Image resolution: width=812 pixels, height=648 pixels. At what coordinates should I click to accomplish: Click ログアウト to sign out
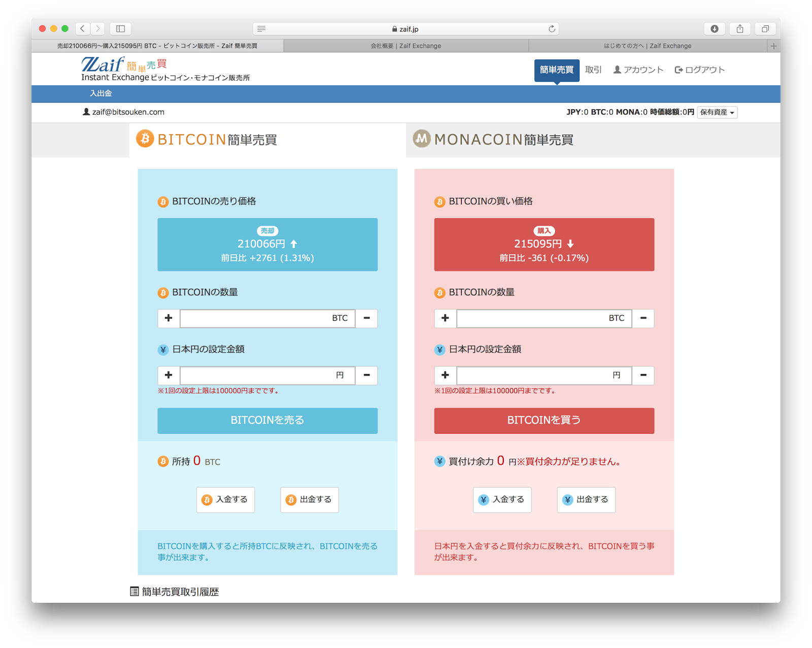click(x=699, y=70)
